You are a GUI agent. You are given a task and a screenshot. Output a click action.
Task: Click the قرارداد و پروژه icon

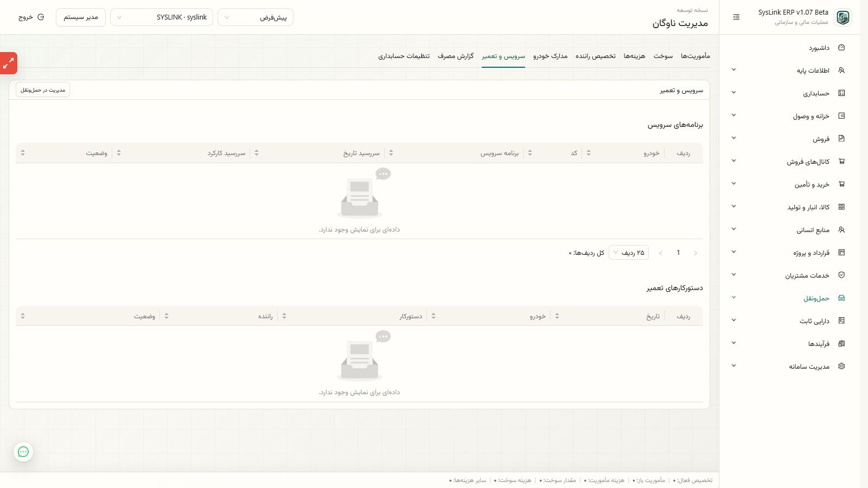point(841,253)
